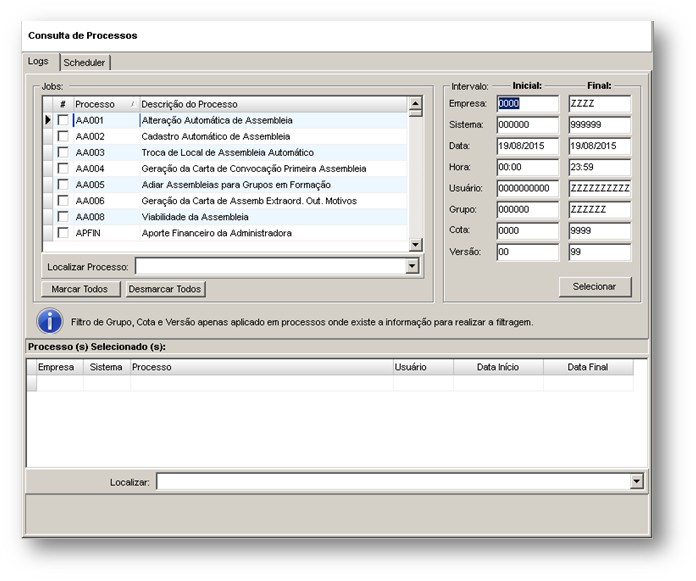Viewport: 696px width, 581px height.
Task: Click the Selecionar button
Action: 594,287
